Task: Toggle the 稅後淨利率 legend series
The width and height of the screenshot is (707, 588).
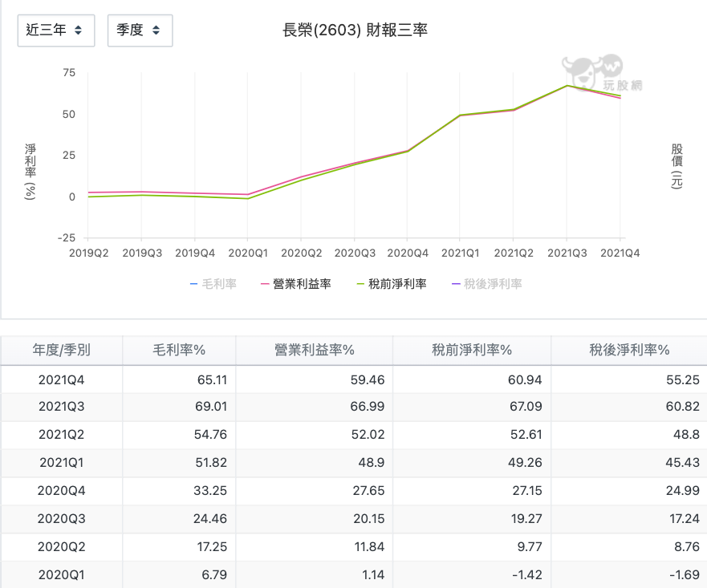Action: (487, 284)
